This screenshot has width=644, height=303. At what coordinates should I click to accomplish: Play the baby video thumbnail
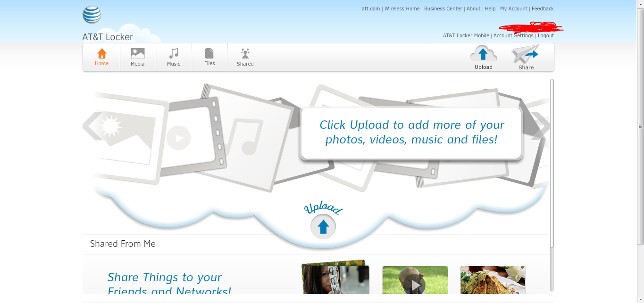[415, 280]
